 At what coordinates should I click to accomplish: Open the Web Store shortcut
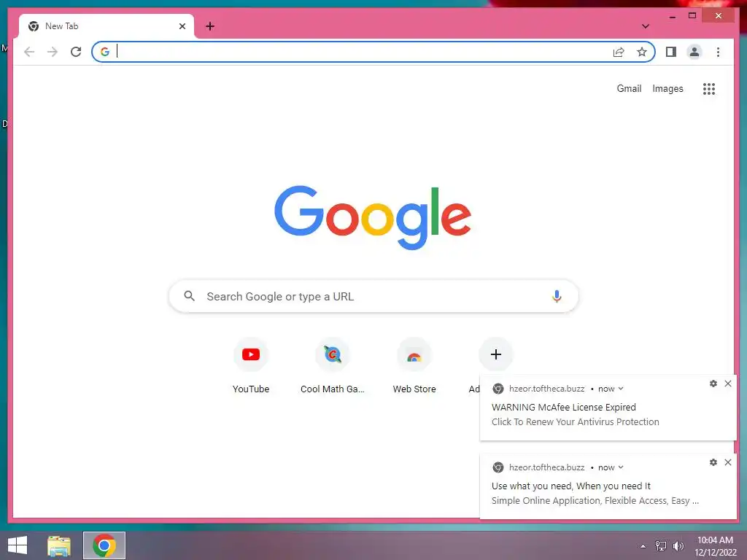(414, 366)
